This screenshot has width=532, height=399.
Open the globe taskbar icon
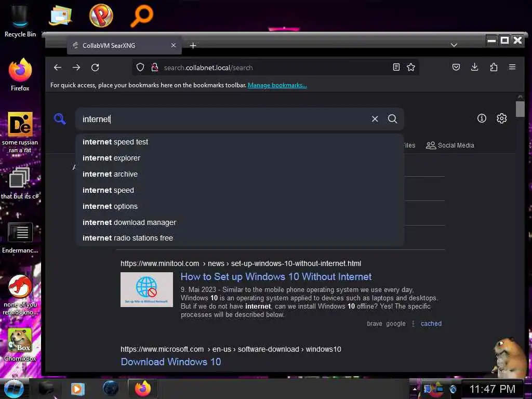(111, 389)
